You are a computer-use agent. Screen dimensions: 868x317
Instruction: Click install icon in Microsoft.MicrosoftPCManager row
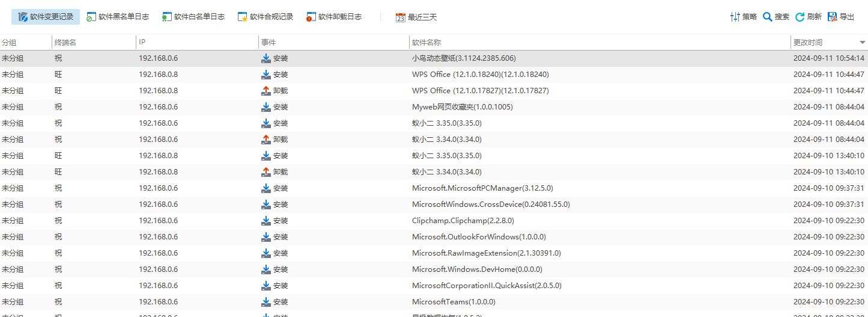click(x=266, y=188)
